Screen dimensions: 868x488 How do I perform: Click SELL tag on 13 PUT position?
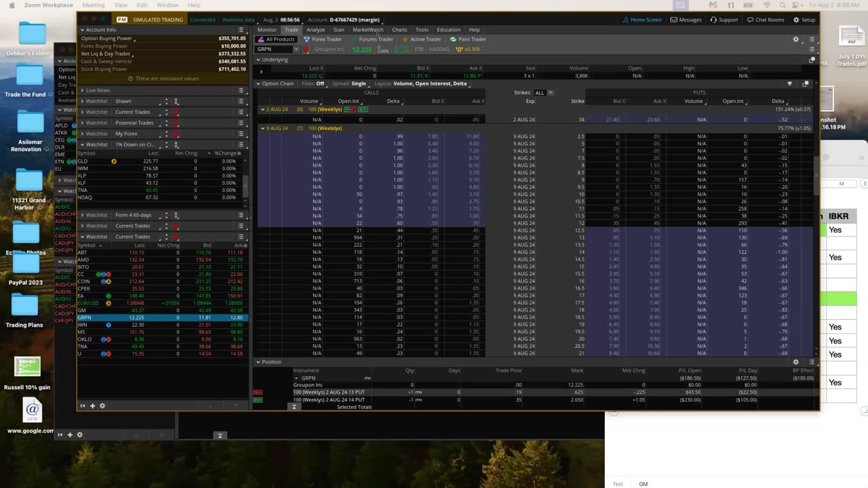tap(258, 392)
